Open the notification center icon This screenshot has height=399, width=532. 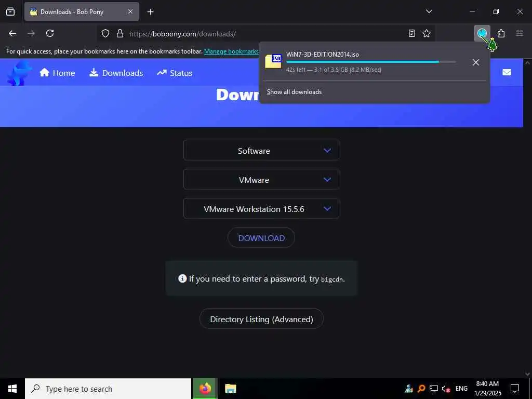click(515, 389)
